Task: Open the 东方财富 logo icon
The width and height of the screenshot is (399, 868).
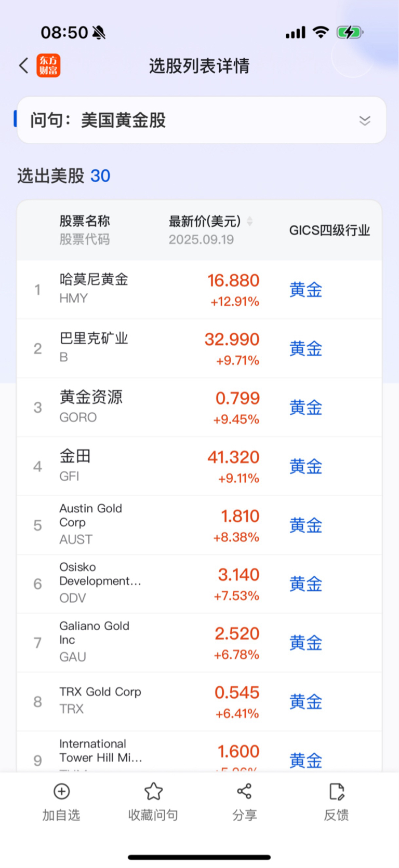Action: pos(48,66)
